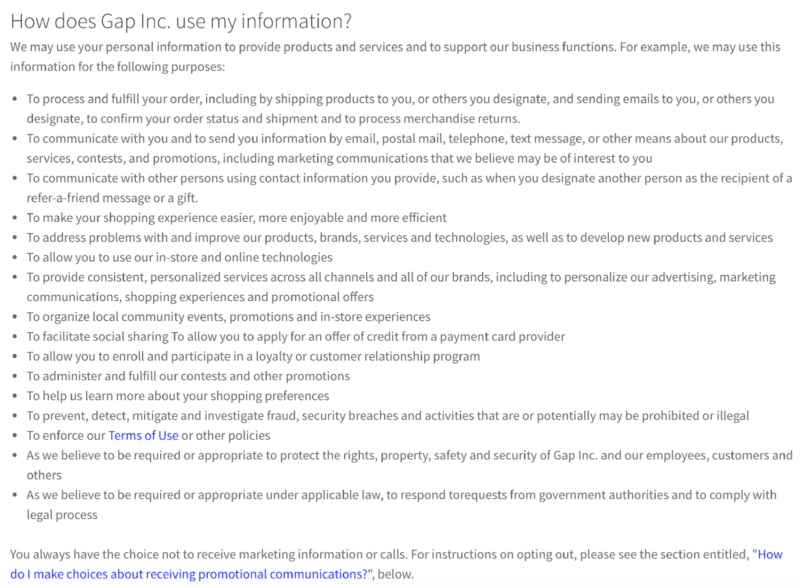Click the refer-a-friend message bullet

400,187
